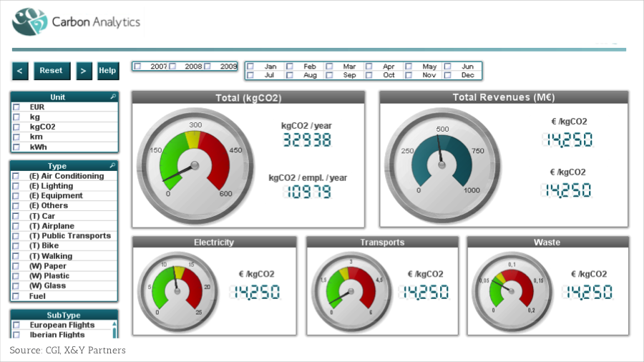Click the Transports panel title bar
The height and width of the screenshot is (362, 644).
pos(382,243)
